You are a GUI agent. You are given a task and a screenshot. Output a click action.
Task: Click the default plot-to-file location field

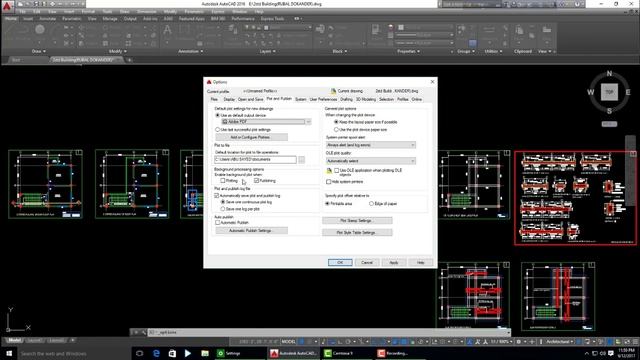(256, 160)
